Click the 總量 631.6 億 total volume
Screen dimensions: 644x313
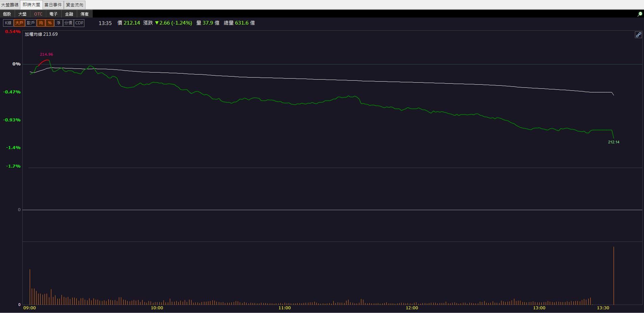239,23
